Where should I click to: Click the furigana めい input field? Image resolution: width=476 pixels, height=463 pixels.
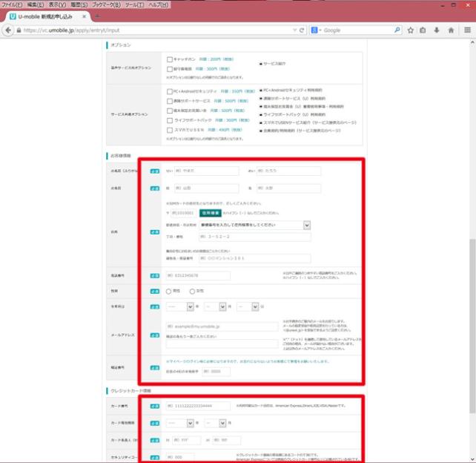[288, 171]
